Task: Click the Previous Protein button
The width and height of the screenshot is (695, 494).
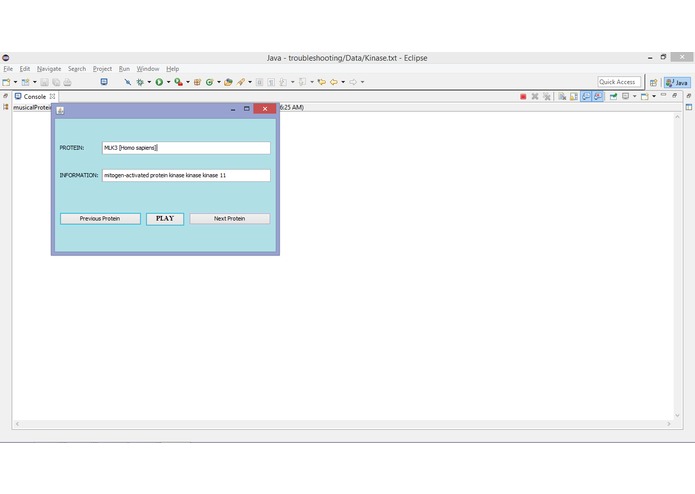Action: coord(100,219)
